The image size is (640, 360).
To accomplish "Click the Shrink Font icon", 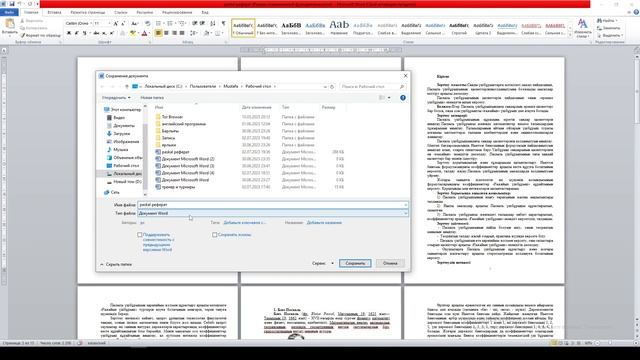I will (x=123, y=24).
